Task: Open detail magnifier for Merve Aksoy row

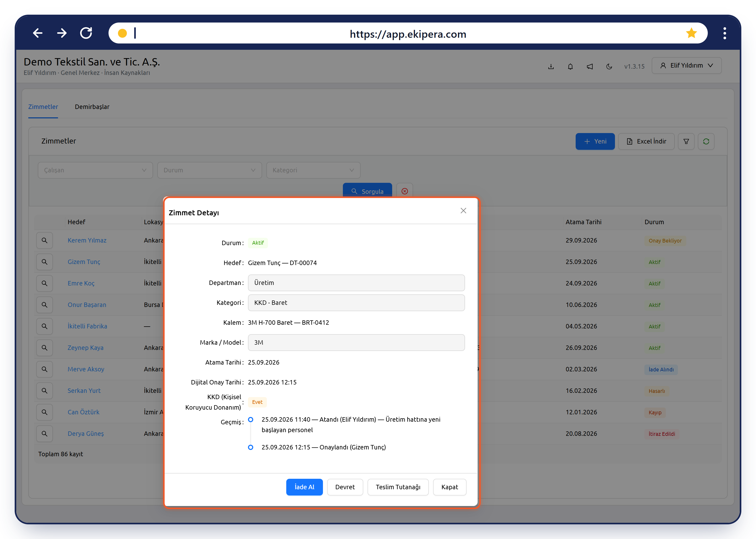Action: coord(45,369)
